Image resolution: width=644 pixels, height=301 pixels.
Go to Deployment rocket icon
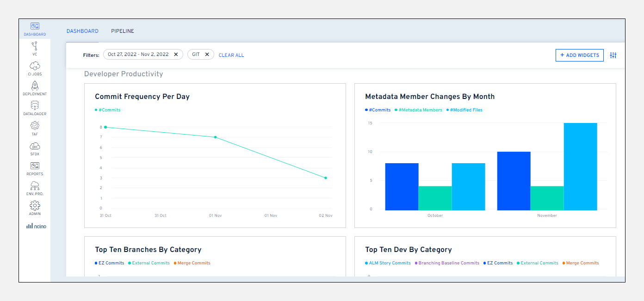tap(35, 86)
